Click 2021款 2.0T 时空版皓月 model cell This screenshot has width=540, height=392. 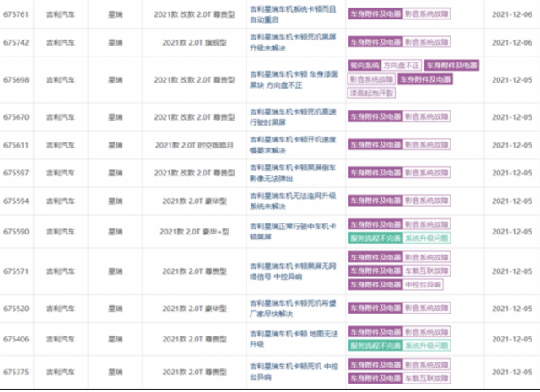coord(194,145)
